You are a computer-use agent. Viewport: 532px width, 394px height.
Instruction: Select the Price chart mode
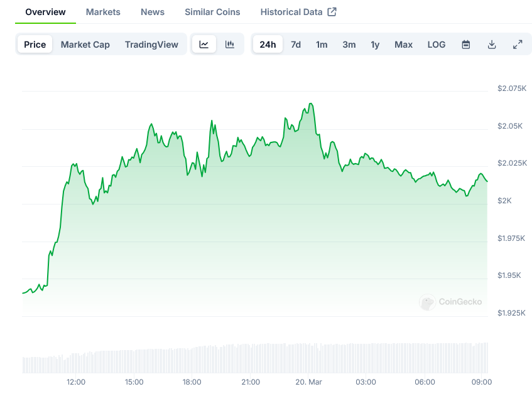coord(35,45)
